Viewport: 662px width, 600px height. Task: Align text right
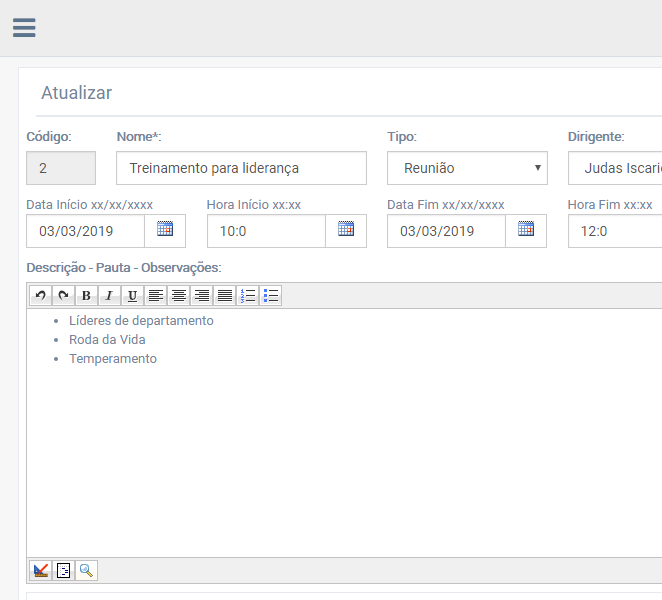tap(202, 296)
